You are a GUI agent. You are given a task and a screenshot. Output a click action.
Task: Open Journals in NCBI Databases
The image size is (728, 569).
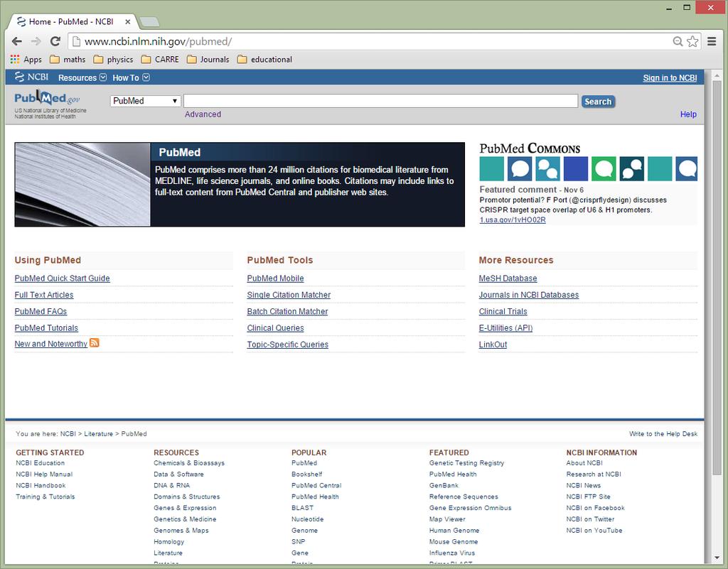529,295
